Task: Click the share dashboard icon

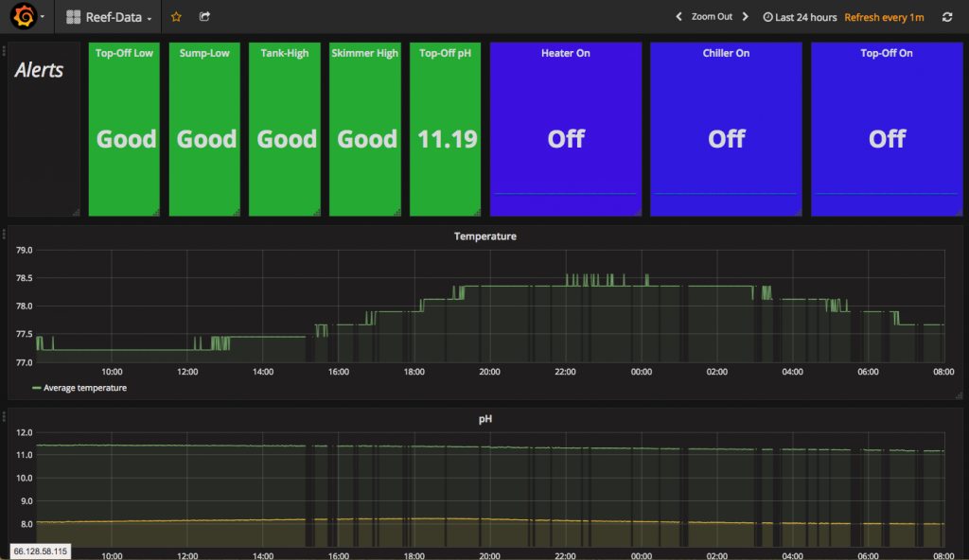Action: tap(205, 17)
